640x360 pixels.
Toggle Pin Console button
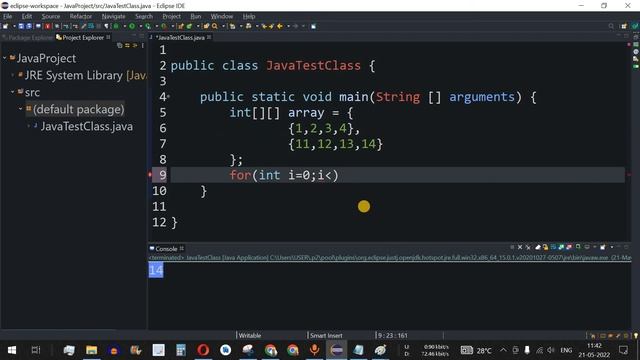(578, 247)
